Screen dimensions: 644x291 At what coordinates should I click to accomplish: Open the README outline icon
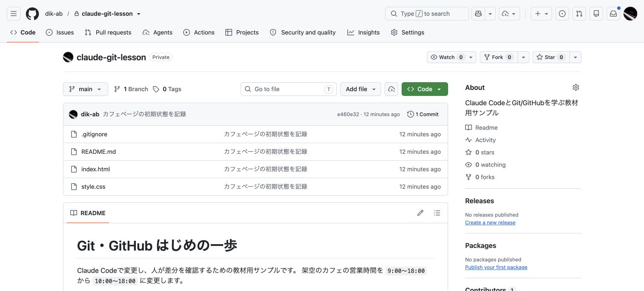(437, 213)
